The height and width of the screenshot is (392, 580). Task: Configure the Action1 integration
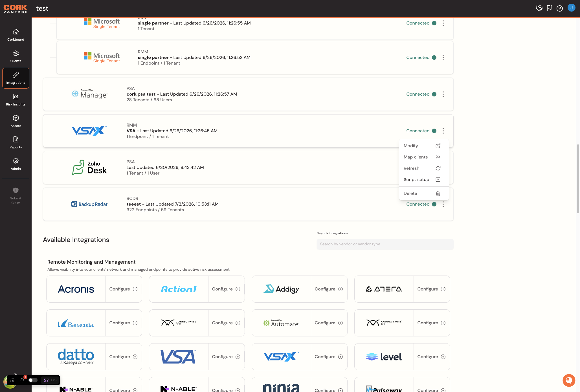coord(226,289)
